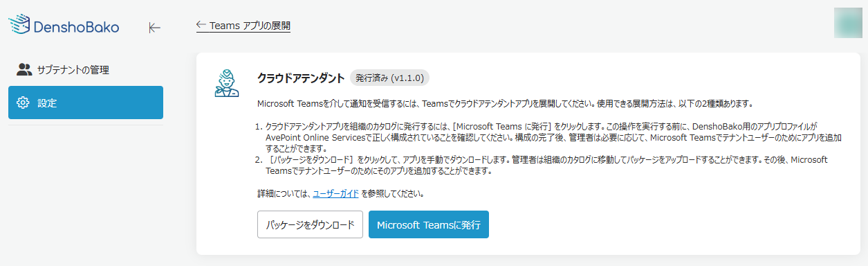Select the 設定 menu item

(x=86, y=103)
